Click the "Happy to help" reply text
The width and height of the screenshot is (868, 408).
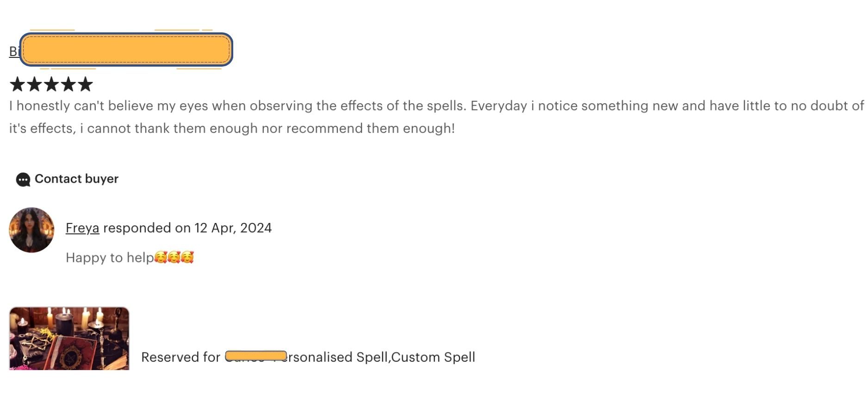pyautogui.click(x=110, y=258)
